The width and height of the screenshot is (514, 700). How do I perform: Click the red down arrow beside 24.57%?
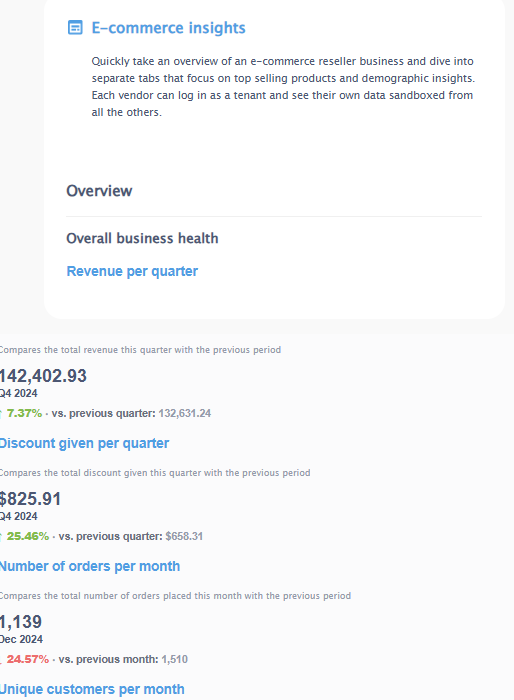[x=1, y=660]
